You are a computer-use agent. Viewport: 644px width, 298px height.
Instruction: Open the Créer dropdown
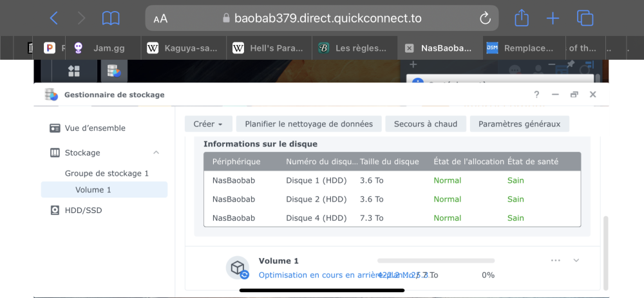[x=208, y=124]
